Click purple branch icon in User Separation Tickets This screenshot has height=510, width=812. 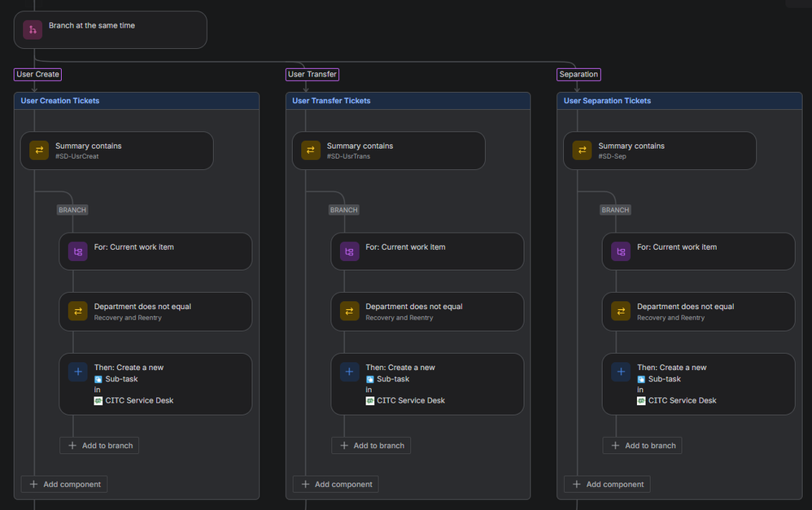[x=621, y=251]
